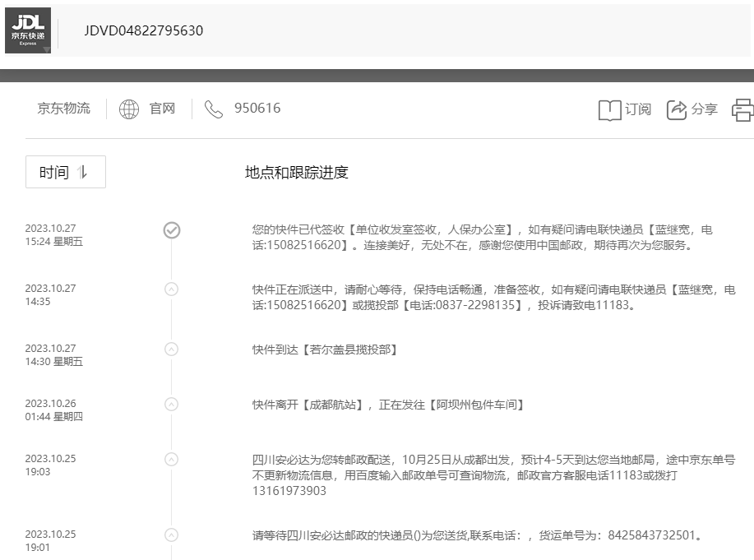Select the 快件离开【成都航站】 entry

tap(389, 405)
